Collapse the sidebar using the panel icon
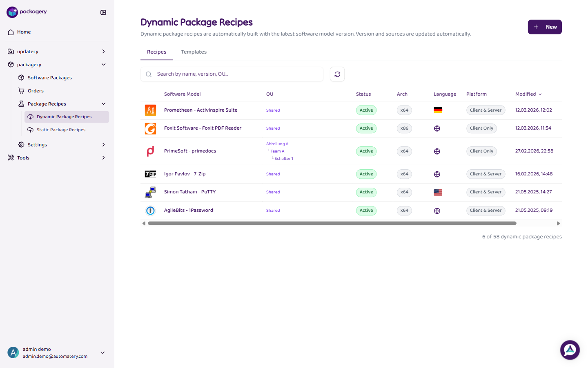 [x=103, y=12]
